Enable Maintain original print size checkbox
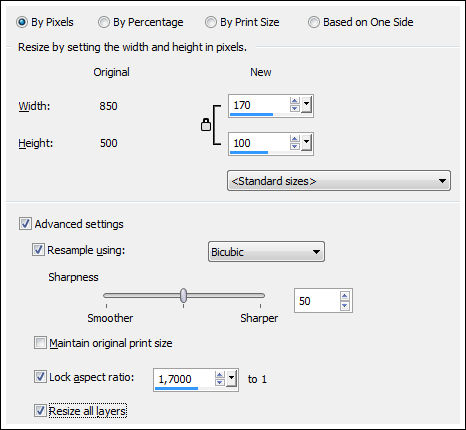 [x=40, y=343]
